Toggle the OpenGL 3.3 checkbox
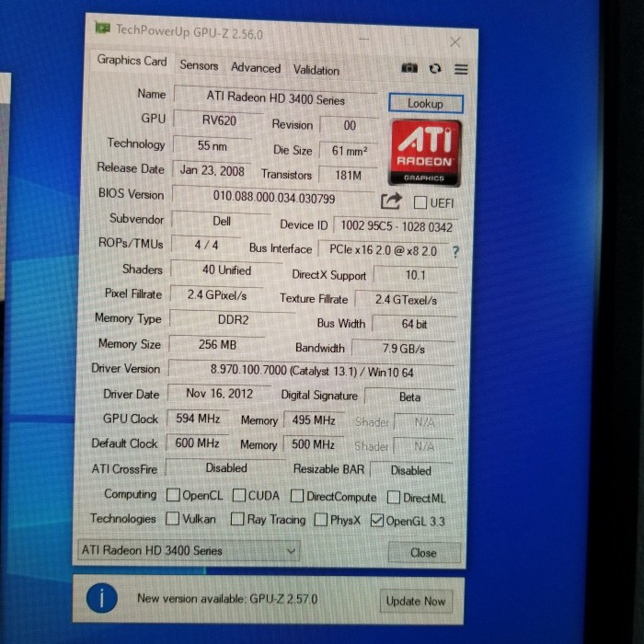644x644 pixels. point(376,521)
